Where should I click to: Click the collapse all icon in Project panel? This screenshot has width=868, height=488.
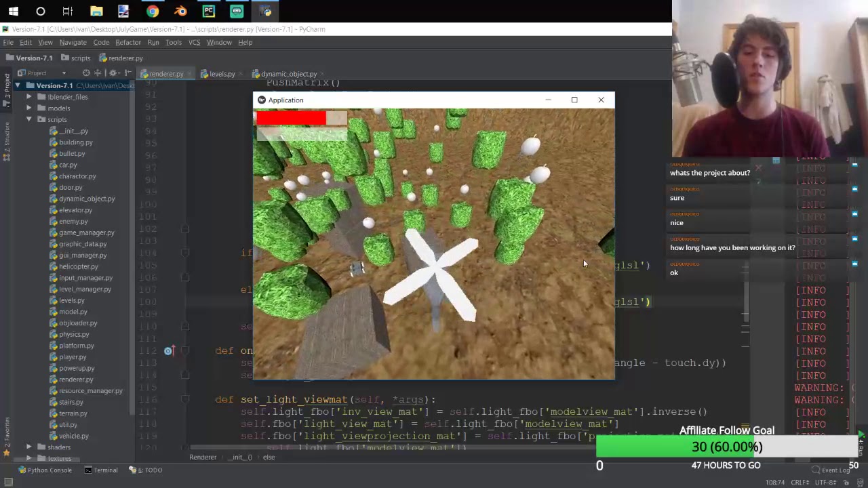point(98,73)
